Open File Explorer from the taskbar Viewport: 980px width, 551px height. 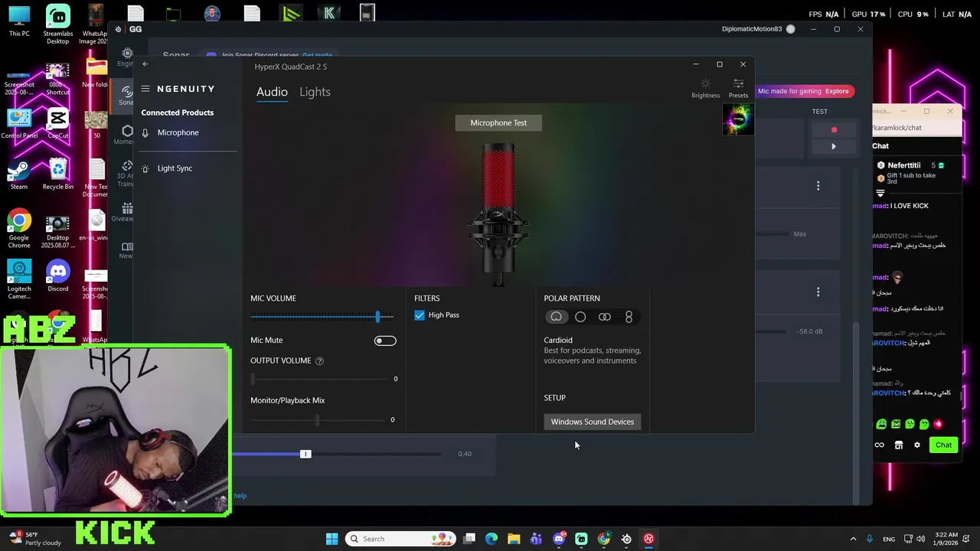click(514, 539)
